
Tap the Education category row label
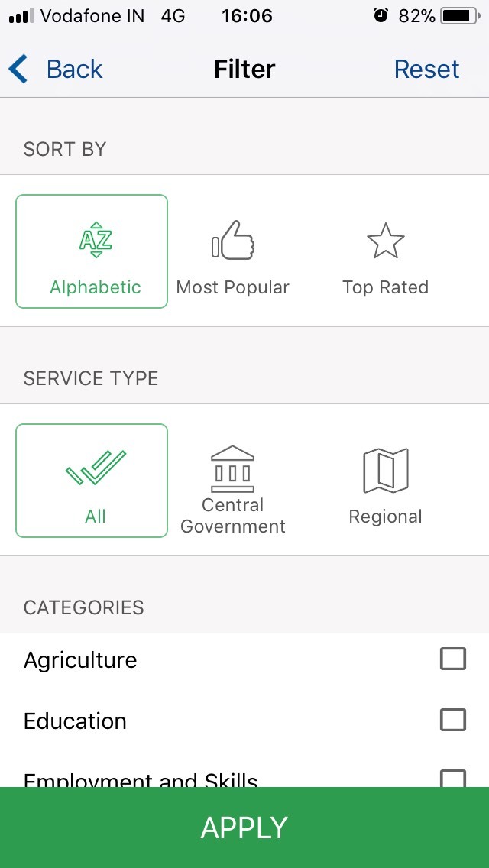coord(75,721)
